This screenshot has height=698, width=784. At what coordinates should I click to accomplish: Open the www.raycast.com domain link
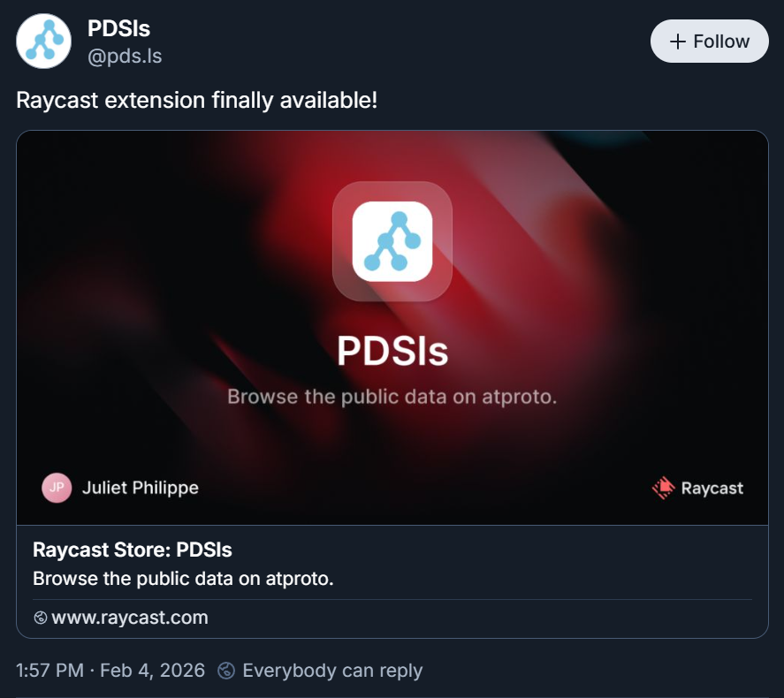pos(130,618)
